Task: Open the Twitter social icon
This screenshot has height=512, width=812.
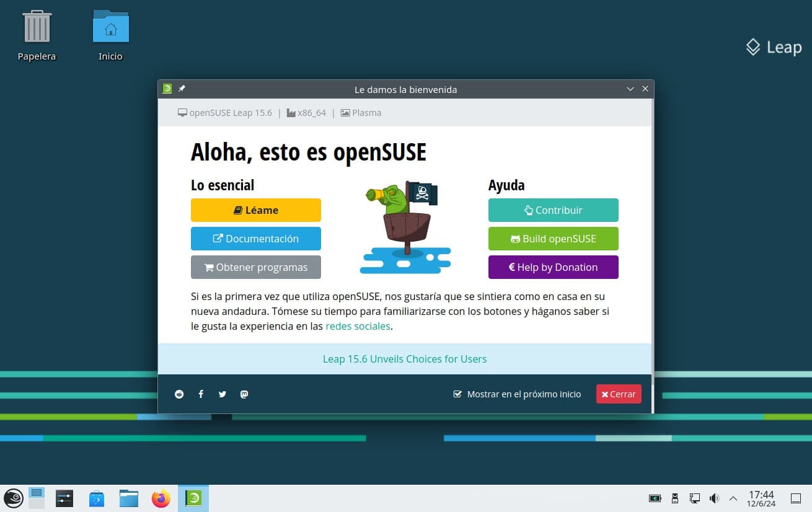Action: [x=223, y=394]
